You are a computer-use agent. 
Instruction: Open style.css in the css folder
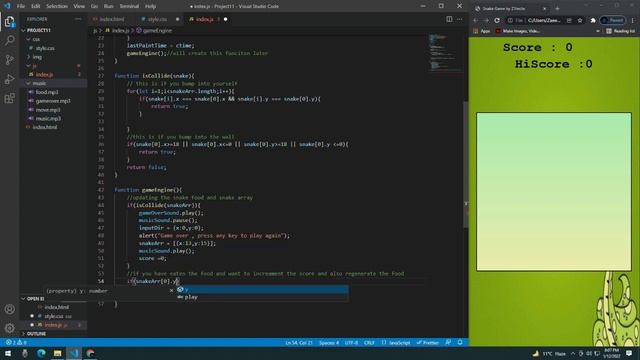coord(45,48)
